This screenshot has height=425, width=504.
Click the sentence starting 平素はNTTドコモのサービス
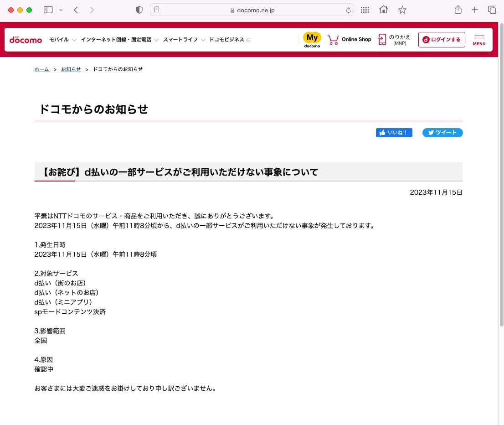tap(154, 216)
